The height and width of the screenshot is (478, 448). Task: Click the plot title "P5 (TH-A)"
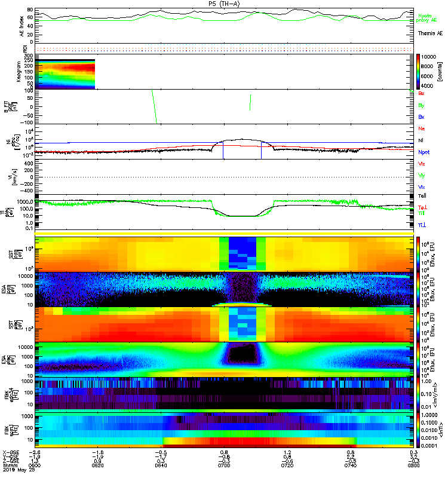(224, 4)
